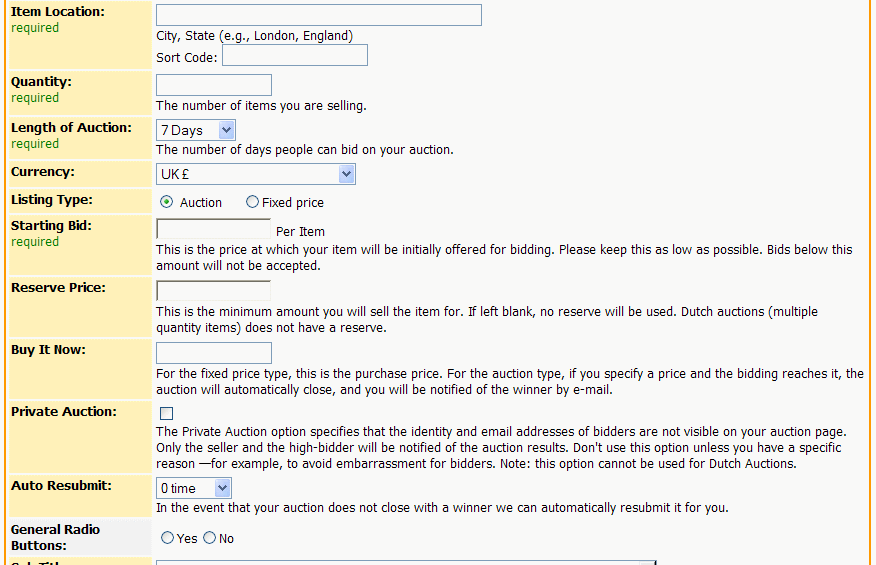Click the Starting Bid input field
This screenshot has width=876, height=565.
coord(213,229)
